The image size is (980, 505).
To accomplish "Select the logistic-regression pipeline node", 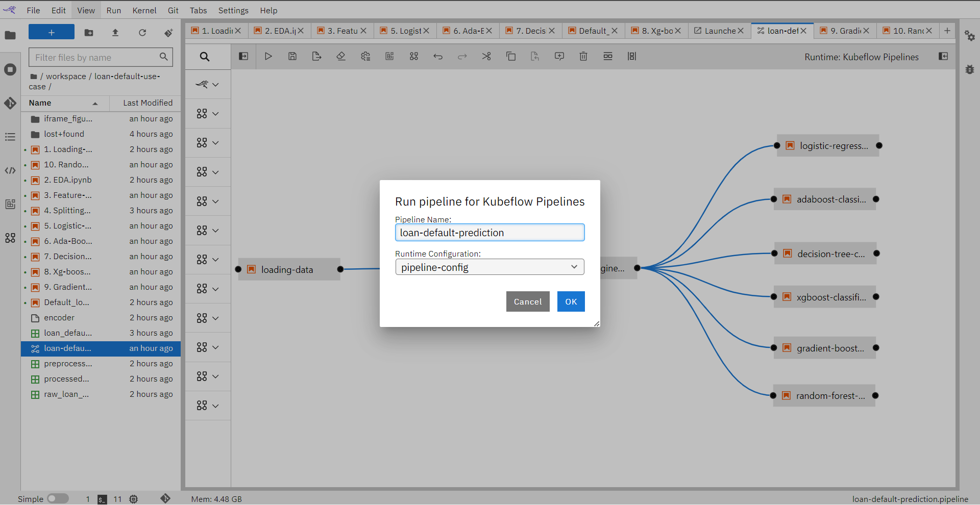I will (828, 146).
